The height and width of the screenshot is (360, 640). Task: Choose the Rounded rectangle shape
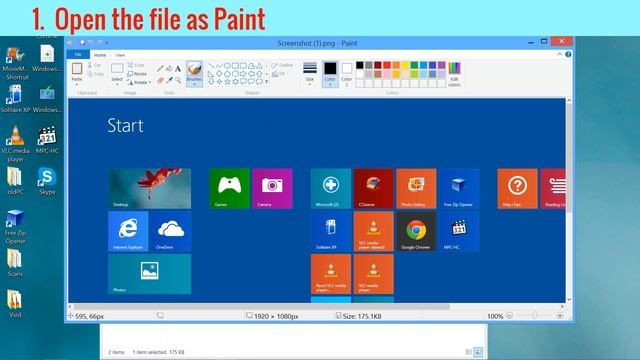(243, 66)
